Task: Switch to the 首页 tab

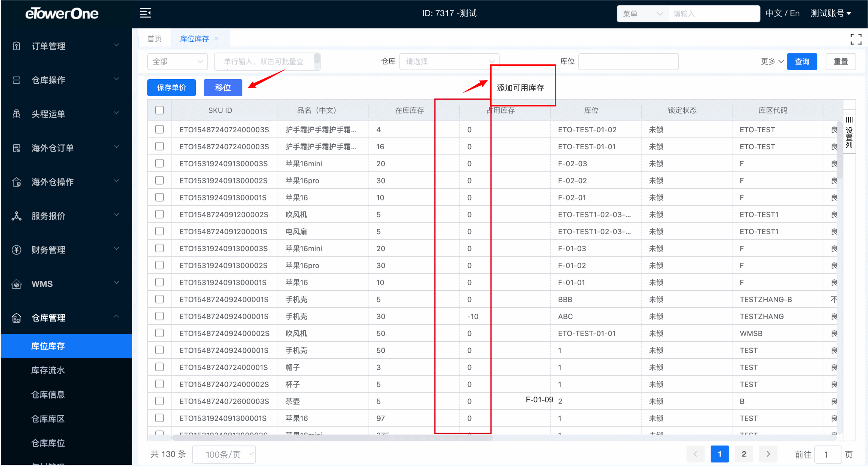Action: tap(155, 39)
